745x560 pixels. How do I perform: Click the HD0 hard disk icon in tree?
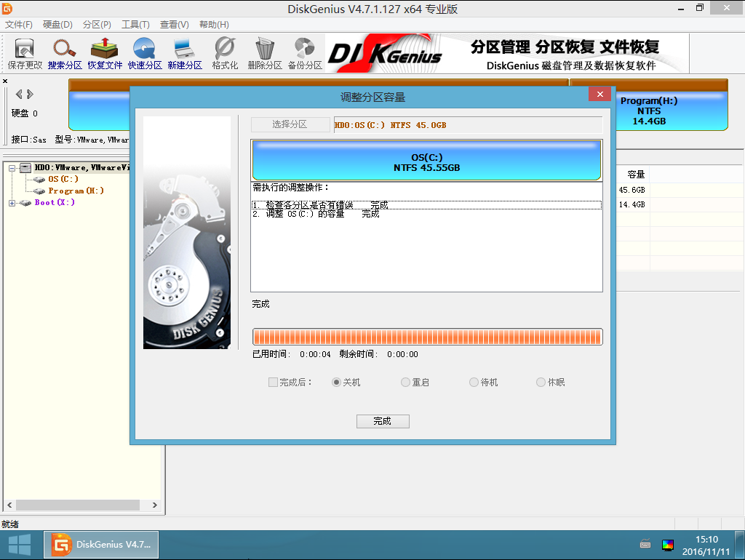click(25, 168)
